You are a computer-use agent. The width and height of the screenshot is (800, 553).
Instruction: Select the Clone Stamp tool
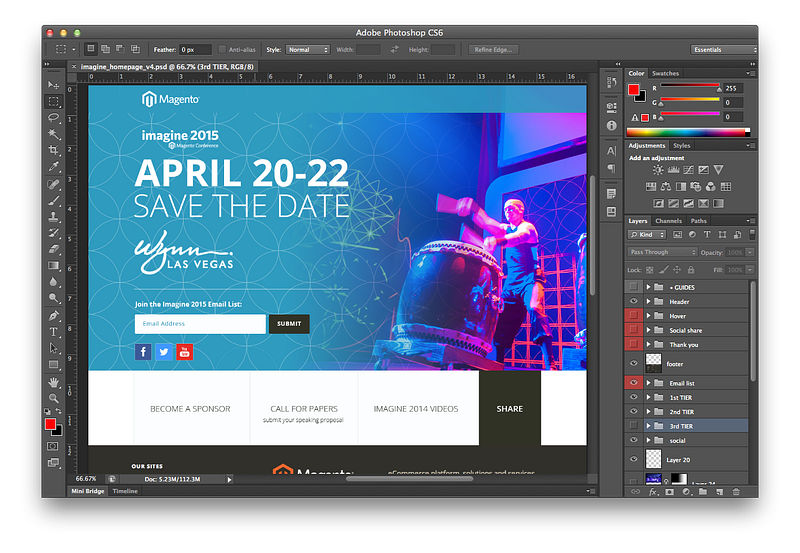pyautogui.click(x=53, y=216)
